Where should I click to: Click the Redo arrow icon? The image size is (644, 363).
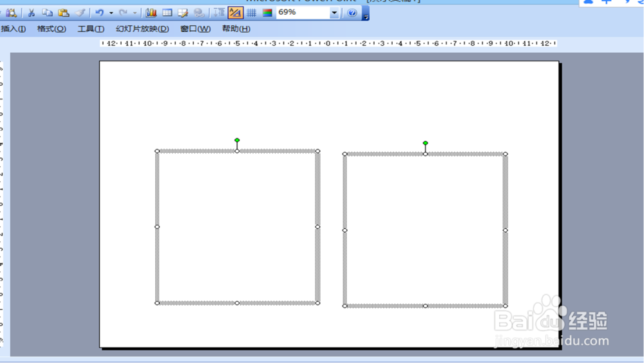click(x=123, y=13)
